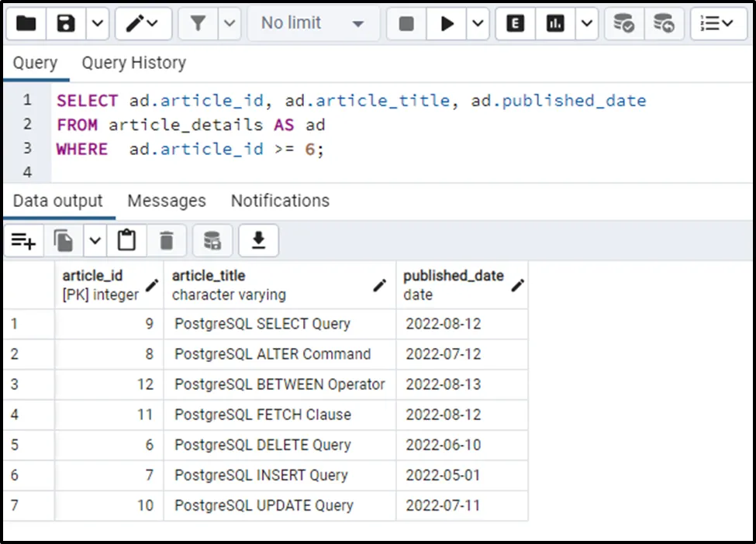This screenshot has width=756, height=544.
Task: Click cell 'PostgreSQL DELETE Query'
Action: pyautogui.click(x=280, y=445)
